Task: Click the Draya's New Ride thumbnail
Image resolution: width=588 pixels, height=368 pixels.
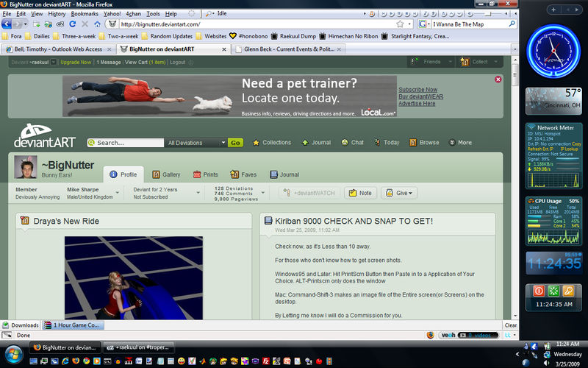Action: point(134,278)
